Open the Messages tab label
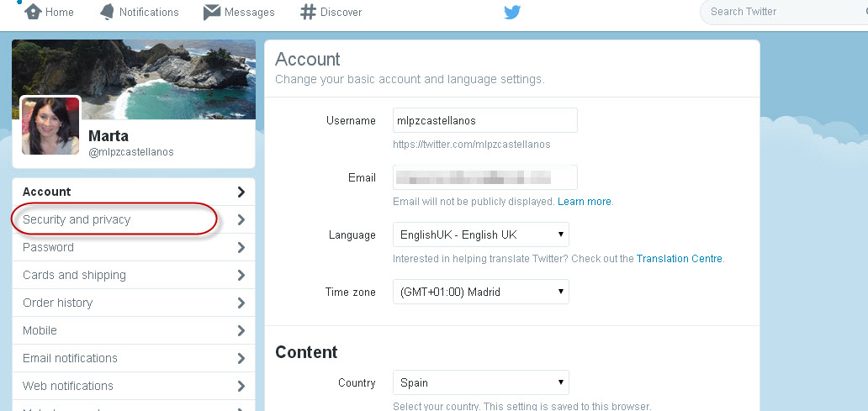 click(249, 12)
